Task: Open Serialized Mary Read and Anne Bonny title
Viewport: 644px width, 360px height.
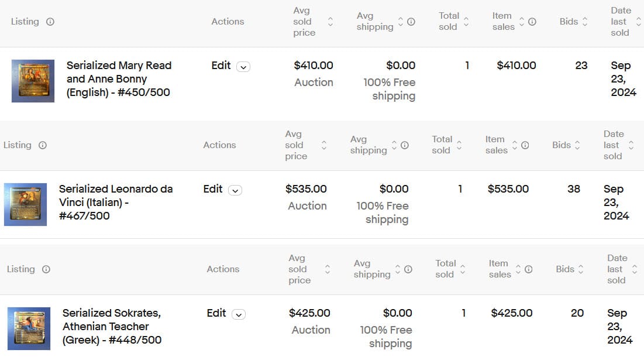Action: (x=119, y=78)
